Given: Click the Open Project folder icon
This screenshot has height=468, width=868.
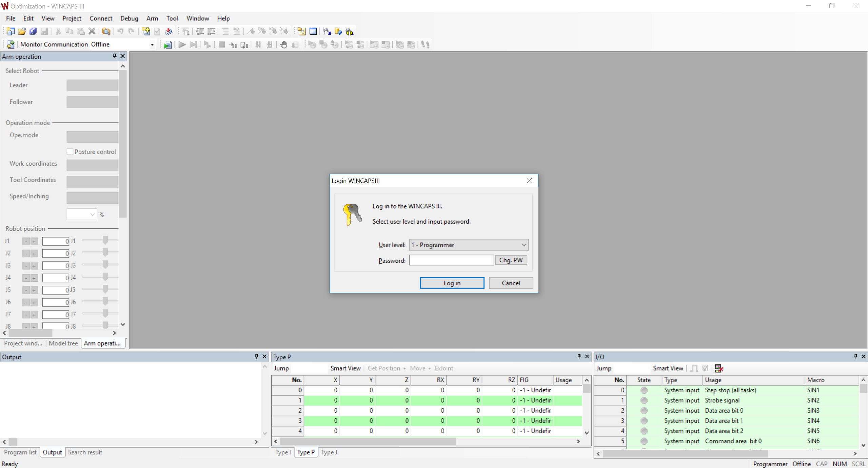Looking at the screenshot, I should [22, 32].
